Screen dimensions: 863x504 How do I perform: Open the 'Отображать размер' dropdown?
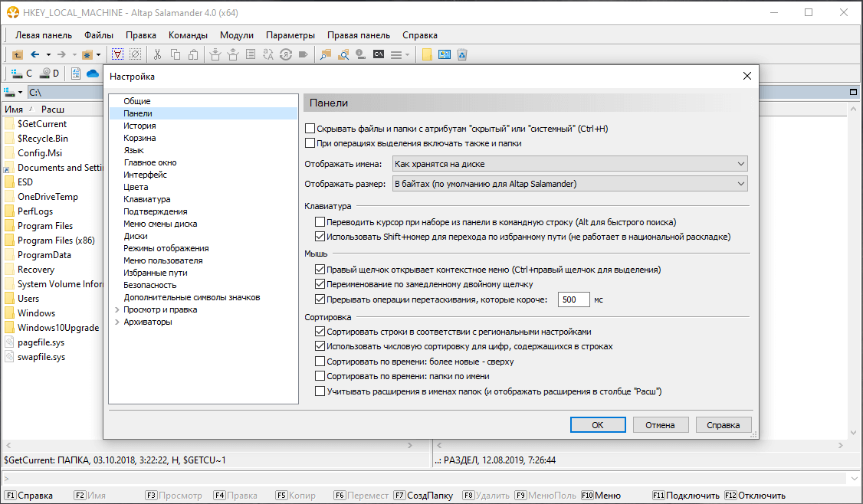(569, 184)
